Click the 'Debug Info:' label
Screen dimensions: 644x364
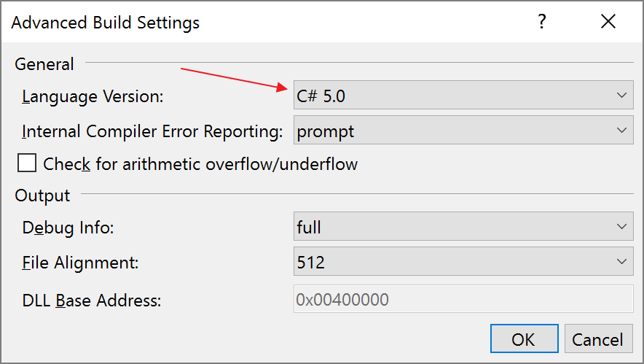click(69, 228)
